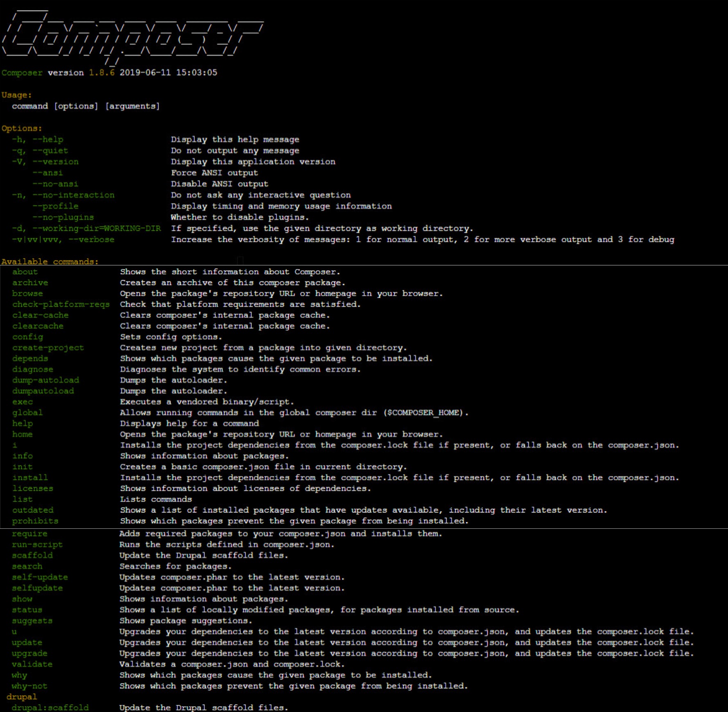Click 'Validates a composer.json and composer.lock.' text
728x712 pixels.
tap(232, 664)
